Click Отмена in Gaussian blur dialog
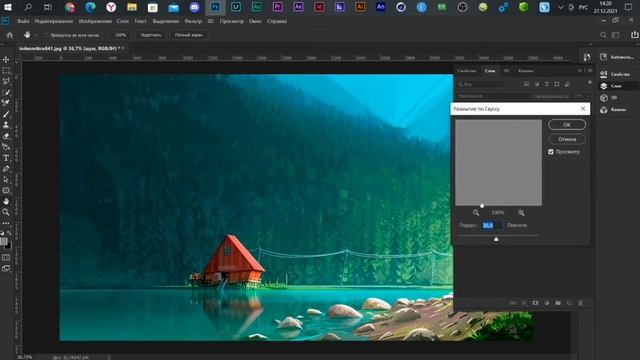The height and width of the screenshot is (360, 640). (567, 139)
